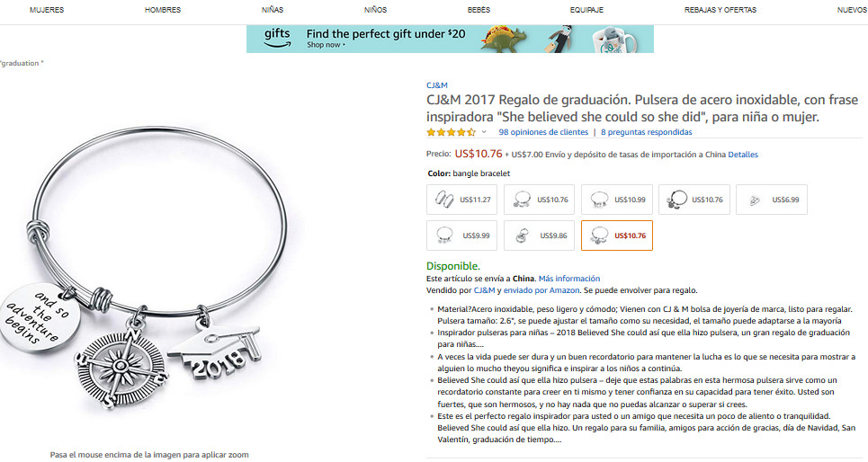868x462 pixels.
Task: Go to the EQUIPAJE category
Action: pos(586,10)
